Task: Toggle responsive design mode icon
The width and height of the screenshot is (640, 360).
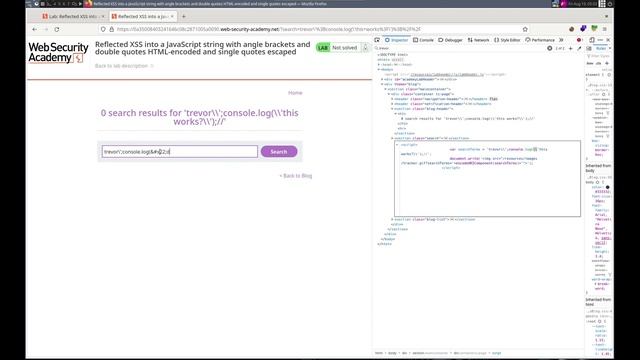Action: point(592,40)
